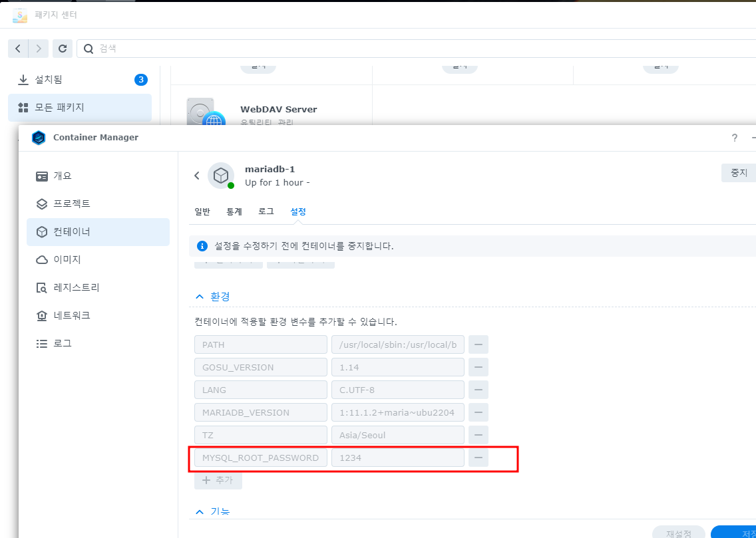Go back from mariadb-1 container details
The height and width of the screenshot is (538, 756).
click(x=197, y=176)
